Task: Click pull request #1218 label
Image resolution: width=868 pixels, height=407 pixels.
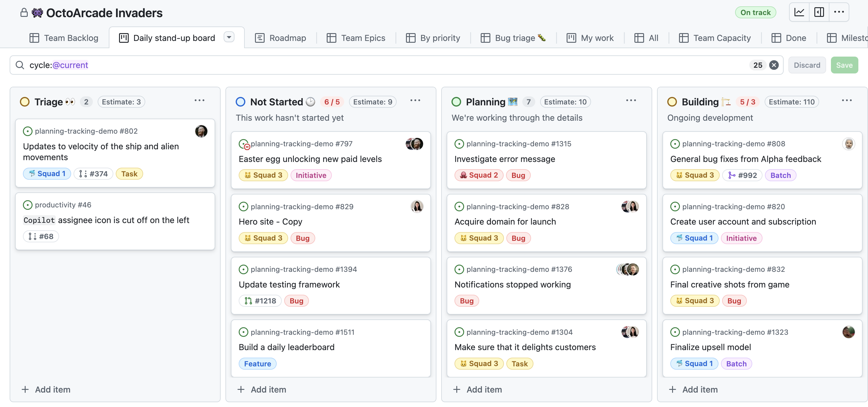Action: click(260, 301)
